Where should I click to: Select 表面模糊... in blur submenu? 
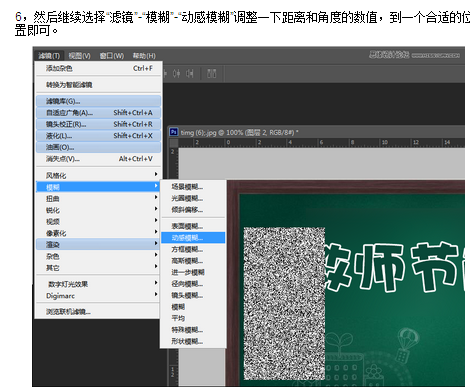pos(193,226)
